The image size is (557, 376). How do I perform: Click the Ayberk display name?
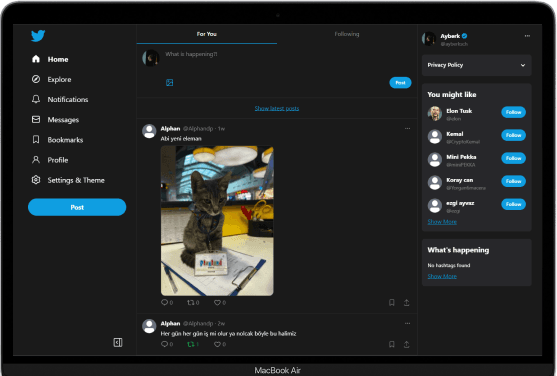coord(450,36)
